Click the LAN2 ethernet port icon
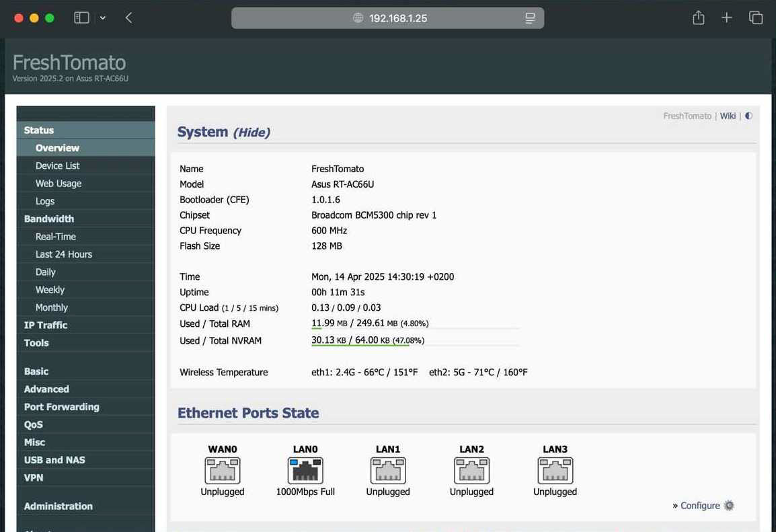Viewport: 776px width, 532px height. pos(471,470)
